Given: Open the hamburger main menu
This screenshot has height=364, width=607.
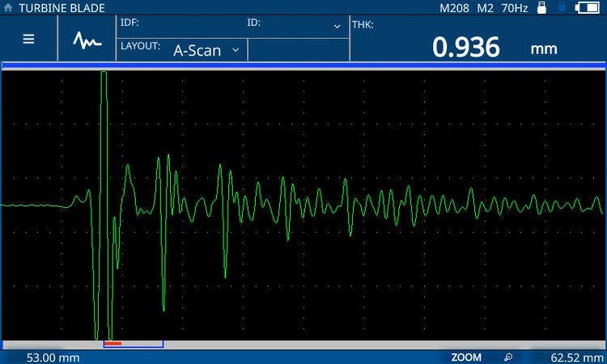Looking at the screenshot, I should 28,39.
